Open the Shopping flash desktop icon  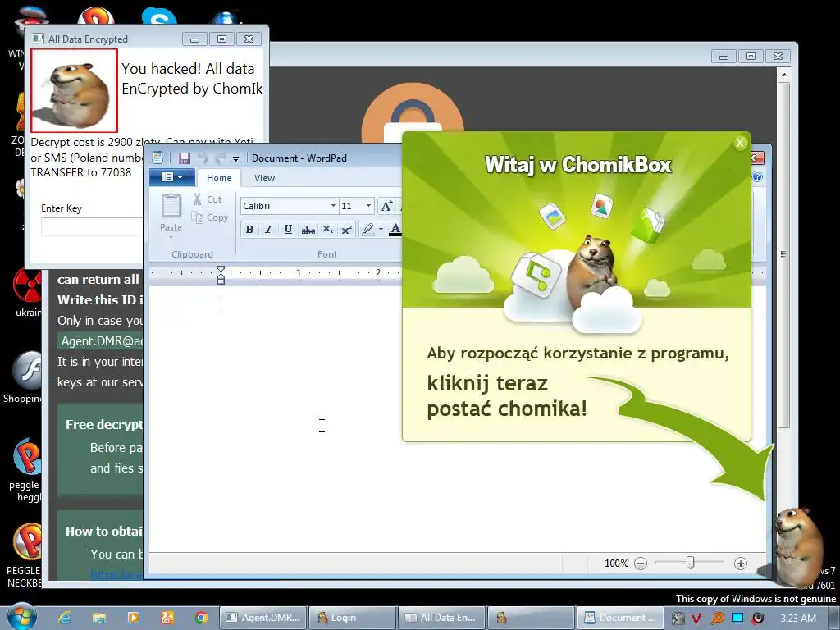coord(22,377)
